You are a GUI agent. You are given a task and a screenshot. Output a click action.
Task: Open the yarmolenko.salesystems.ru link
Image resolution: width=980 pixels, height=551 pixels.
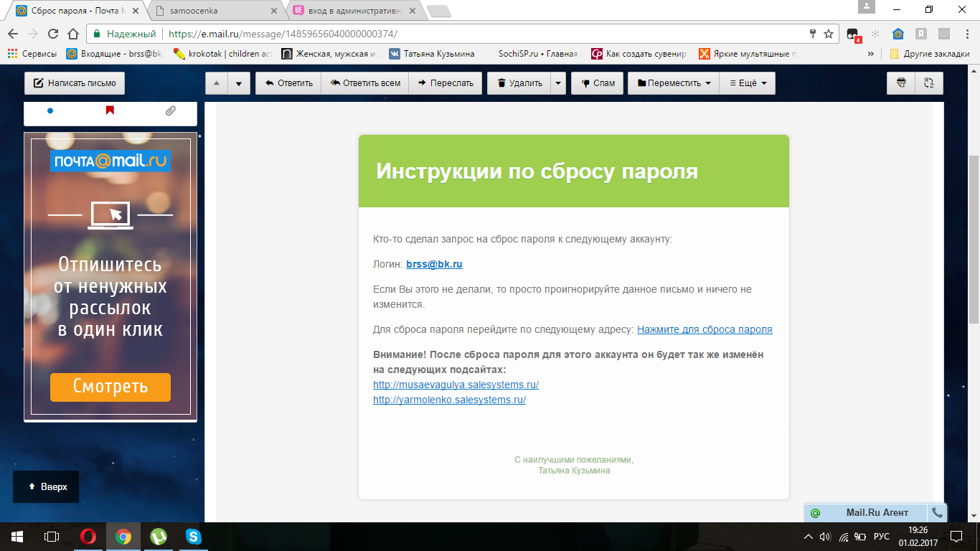450,400
